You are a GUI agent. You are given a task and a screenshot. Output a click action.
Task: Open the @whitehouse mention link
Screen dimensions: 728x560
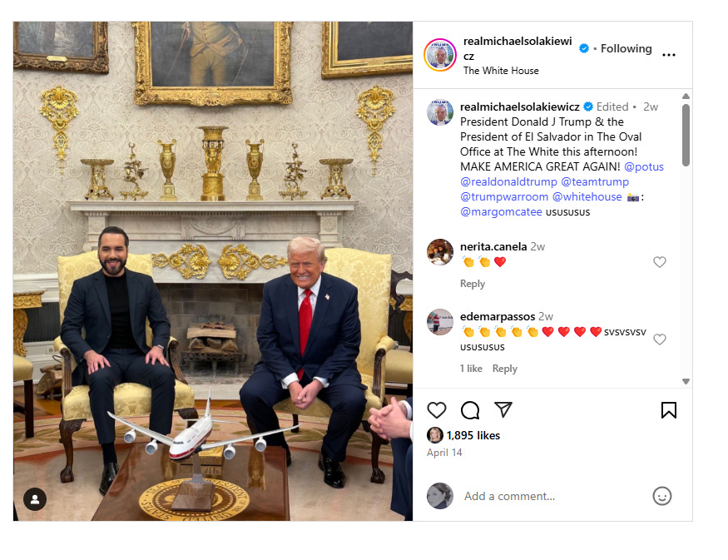(587, 197)
